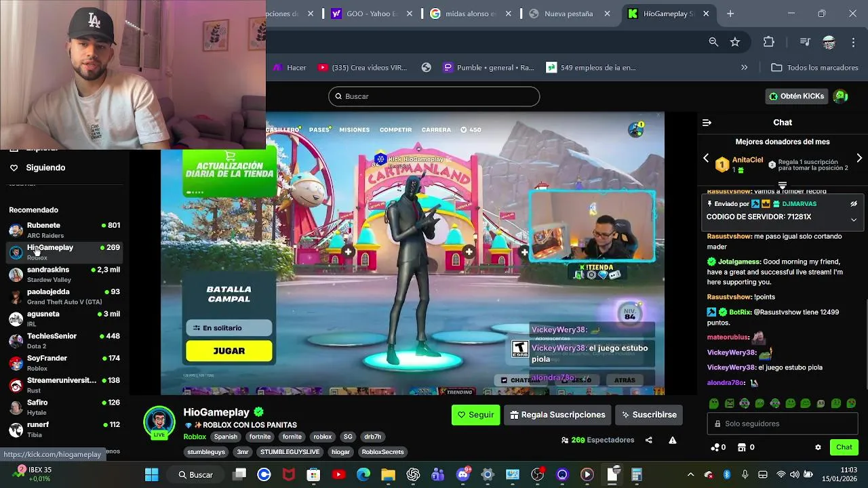This screenshot has width=868, height=488.
Task: Click the Buscar search field on Kick
Action: click(434, 96)
